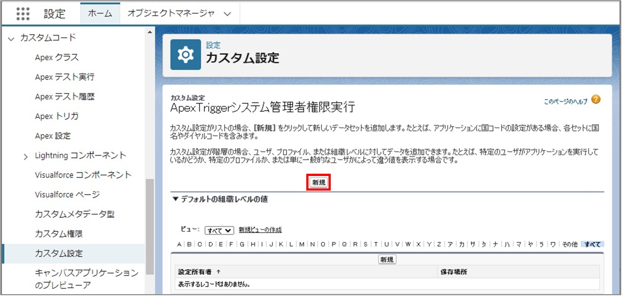Filter list by kana ア
Image resolution: width=644 pixels, height=297 pixels.
(450, 244)
